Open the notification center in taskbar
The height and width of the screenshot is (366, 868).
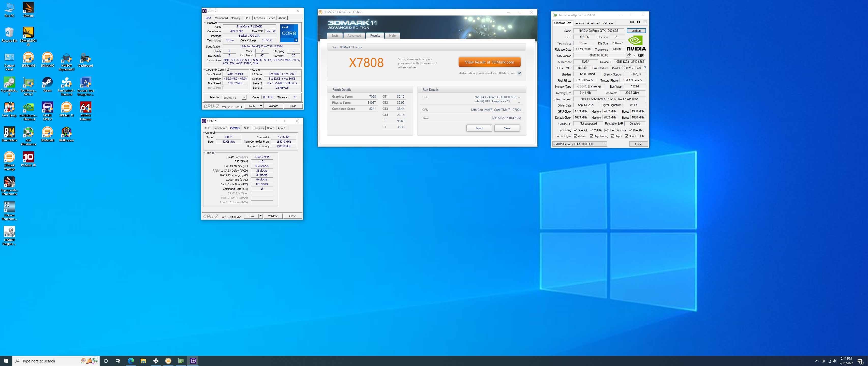[860, 361]
